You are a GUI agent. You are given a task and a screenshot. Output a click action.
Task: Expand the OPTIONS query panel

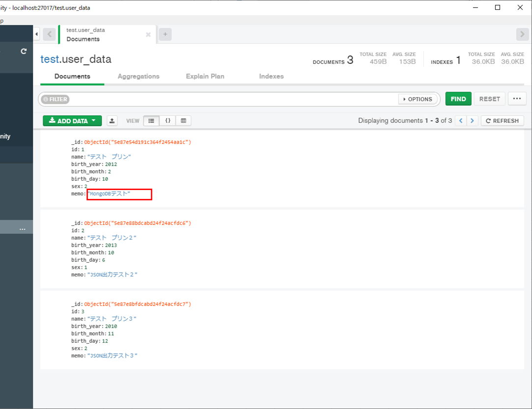[418, 99]
